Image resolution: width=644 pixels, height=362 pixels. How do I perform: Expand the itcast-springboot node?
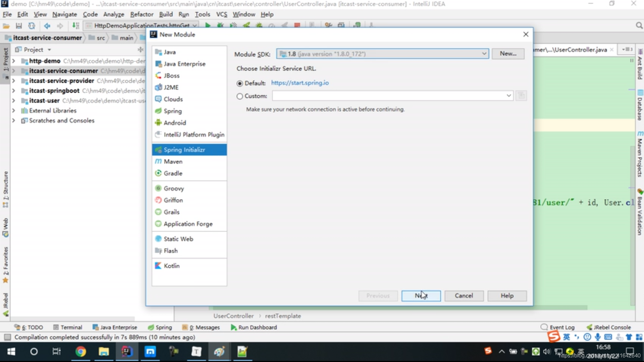(x=13, y=90)
